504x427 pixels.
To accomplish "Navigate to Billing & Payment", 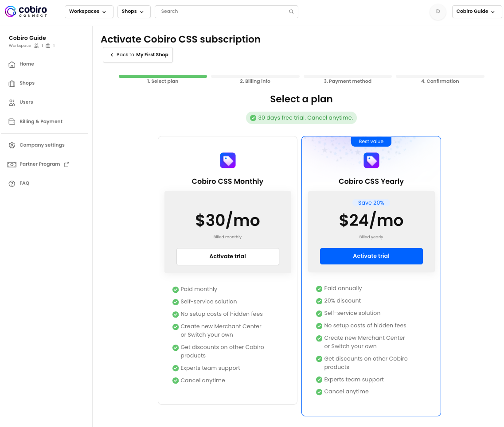I will pos(41,121).
